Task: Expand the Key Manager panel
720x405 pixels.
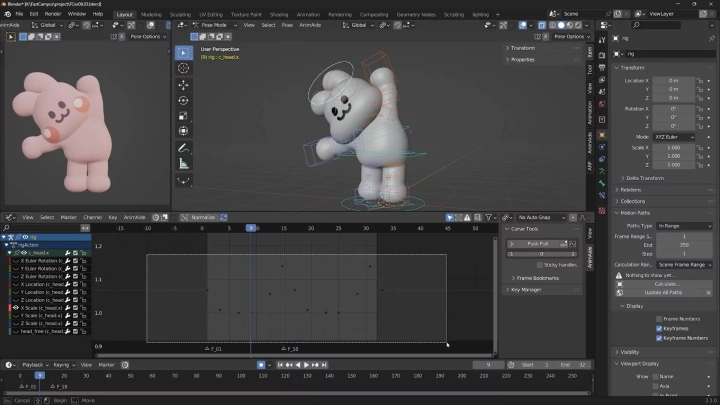Action: [x=525, y=290]
